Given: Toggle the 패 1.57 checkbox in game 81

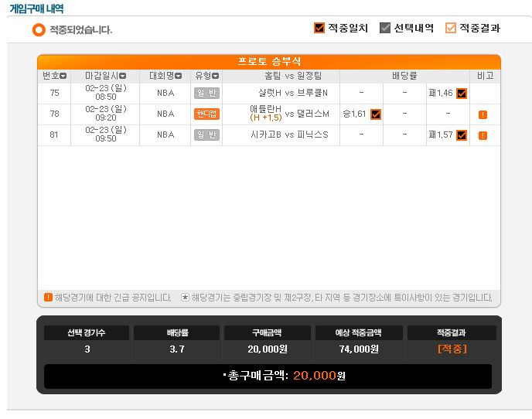Looking at the screenshot, I should coord(462,135).
